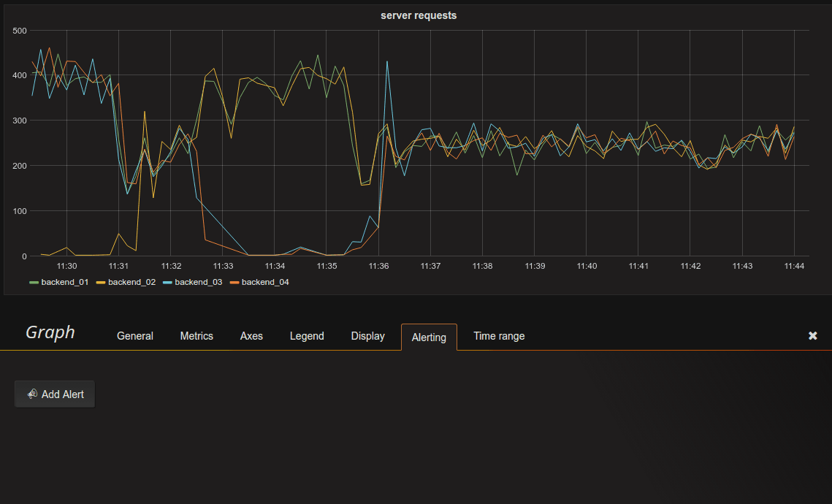Click the server requests panel title
Image resolution: width=832 pixels, height=504 pixels.
click(419, 15)
